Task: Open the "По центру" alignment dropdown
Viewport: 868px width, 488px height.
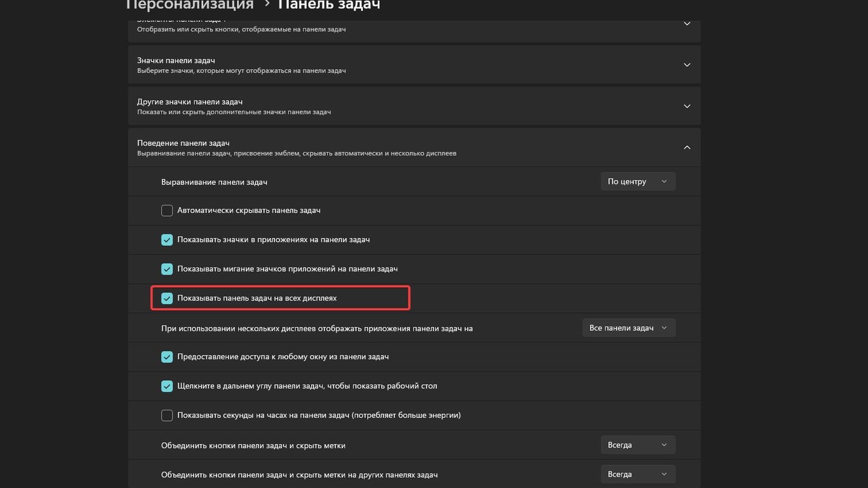Action: (x=638, y=181)
